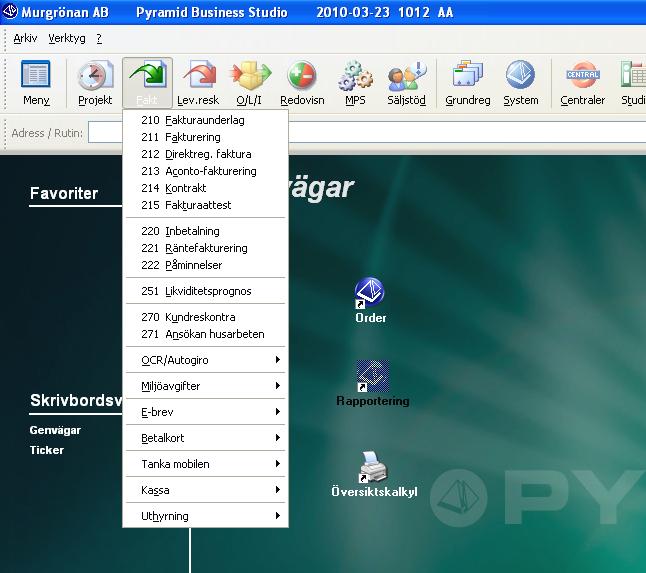
Task: Click the Genvägar link
Action: click(55, 430)
